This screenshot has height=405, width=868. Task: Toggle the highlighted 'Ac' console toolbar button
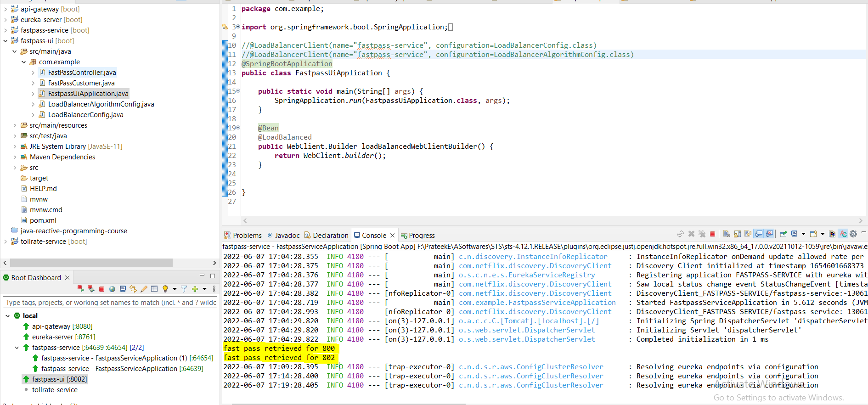point(843,234)
